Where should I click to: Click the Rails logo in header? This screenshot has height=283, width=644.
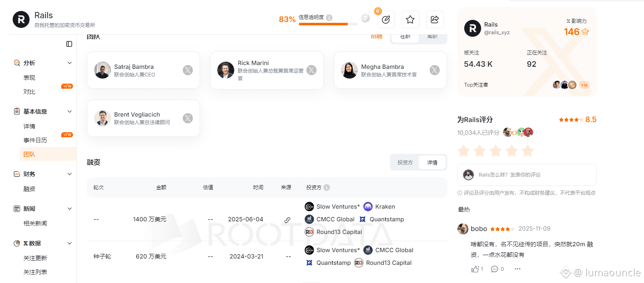(x=21, y=19)
